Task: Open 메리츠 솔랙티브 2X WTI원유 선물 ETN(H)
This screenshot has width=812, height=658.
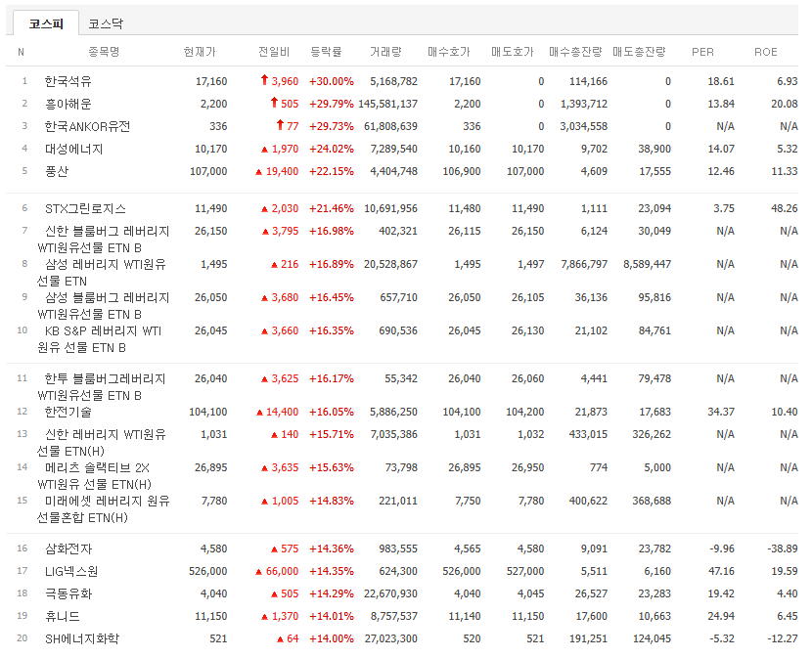Action: pyautogui.click(x=94, y=476)
